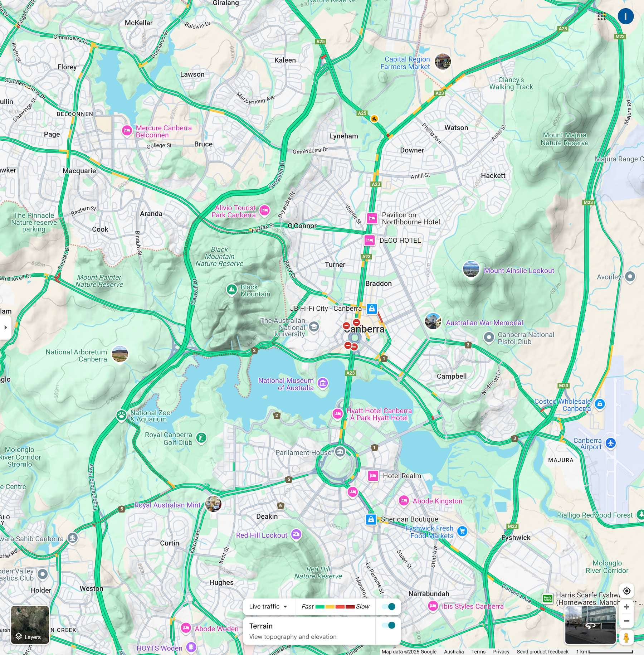Select the DECO HOTEL pink marker
This screenshot has width=644, height=655.
(x=370, y=240)
